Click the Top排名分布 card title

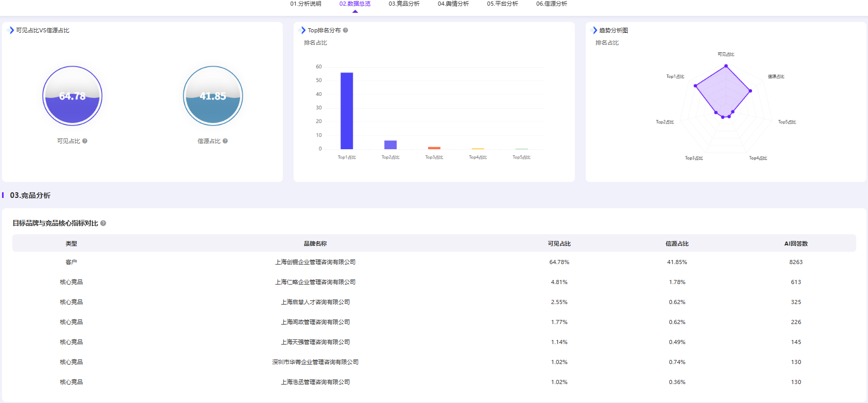point(324,30)
